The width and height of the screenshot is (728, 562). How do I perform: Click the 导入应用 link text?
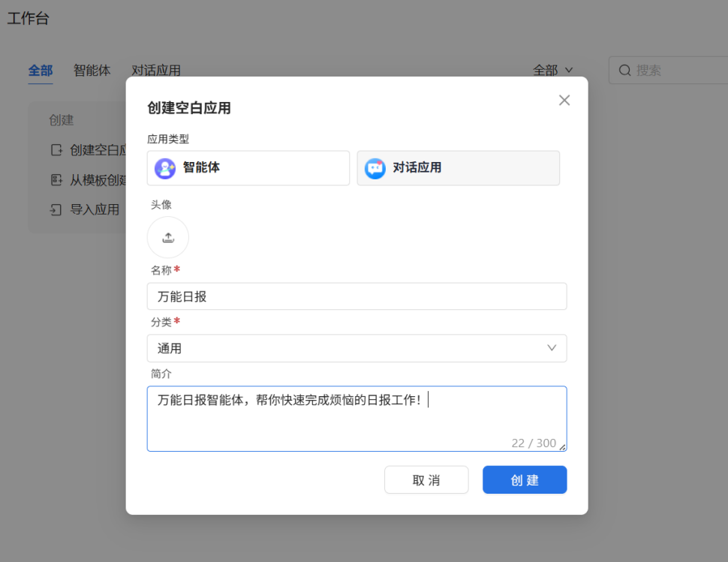coord(95,210)
